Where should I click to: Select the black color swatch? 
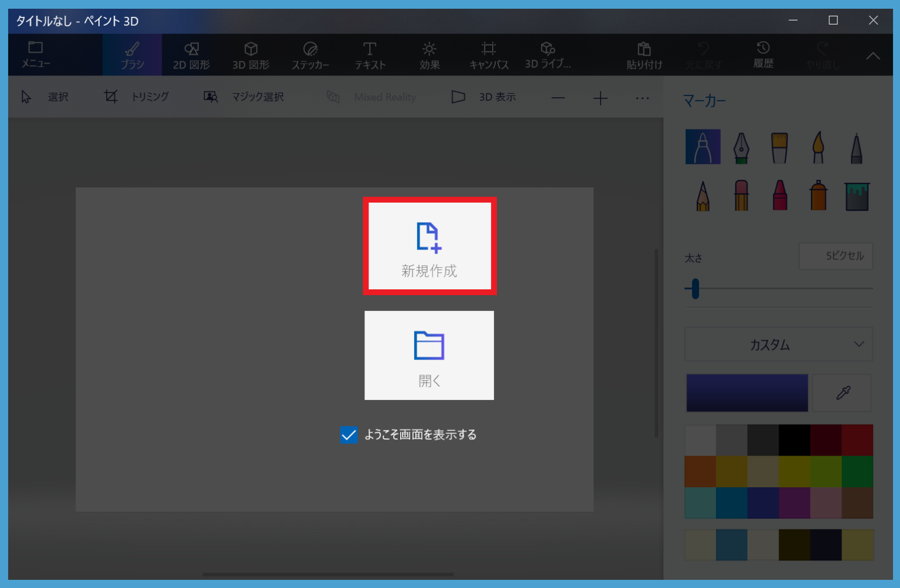click(795, 440)
